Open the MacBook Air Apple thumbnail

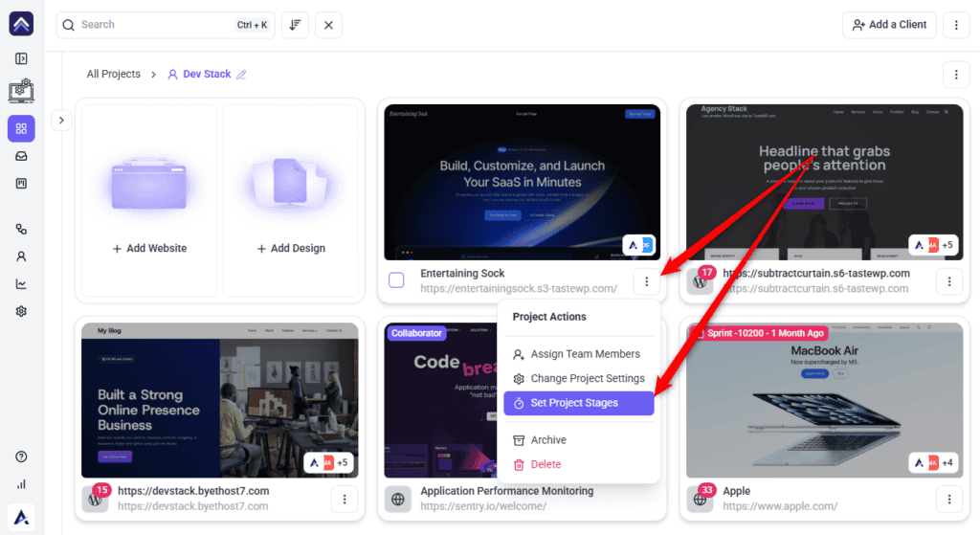click(824, 400)
